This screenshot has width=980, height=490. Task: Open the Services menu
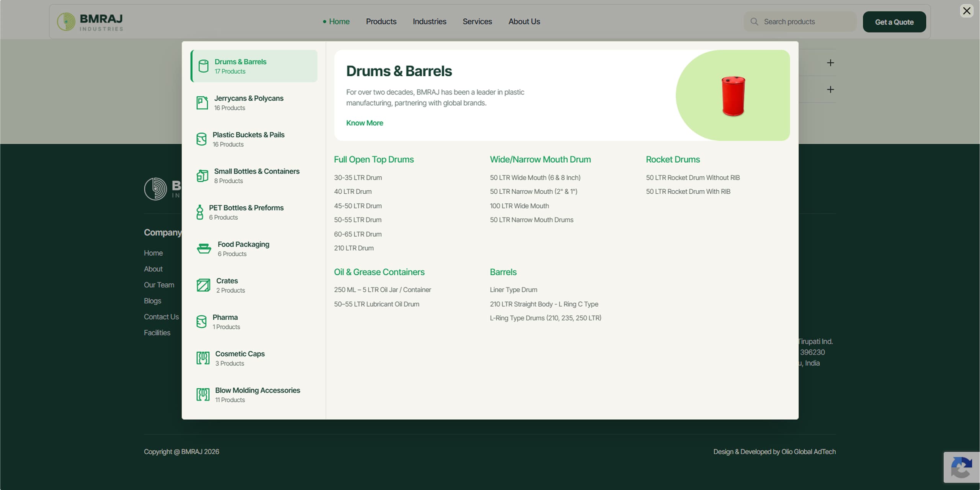pyautogui.click(x=477, y=22)
